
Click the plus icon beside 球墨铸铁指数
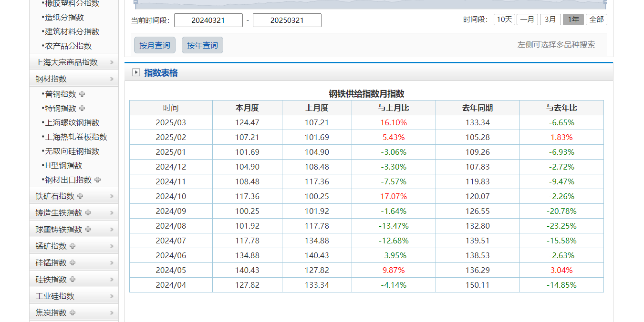[88, 229]
